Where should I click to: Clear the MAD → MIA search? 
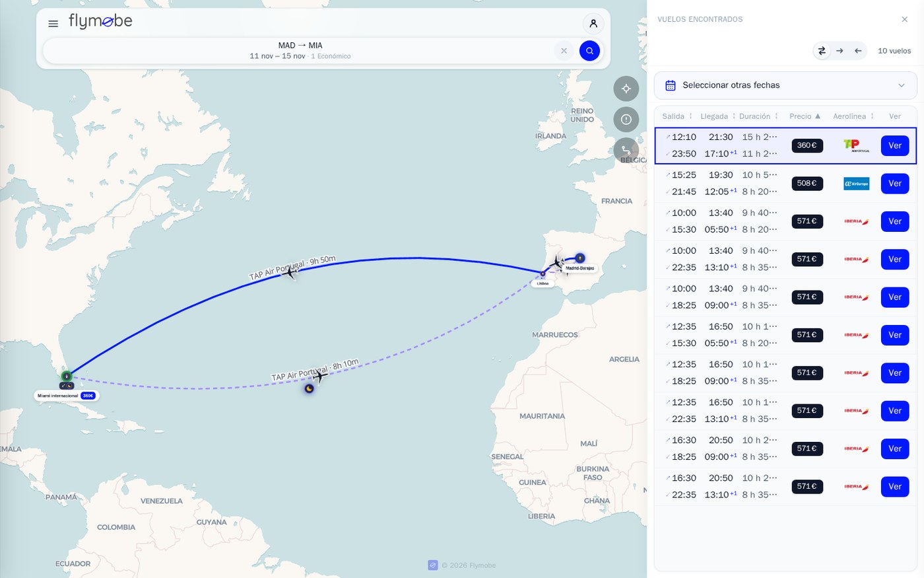(x=564, y=51)
